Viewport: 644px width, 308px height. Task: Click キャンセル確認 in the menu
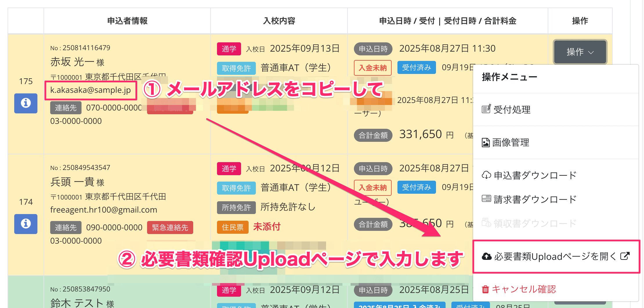[524, 289]
